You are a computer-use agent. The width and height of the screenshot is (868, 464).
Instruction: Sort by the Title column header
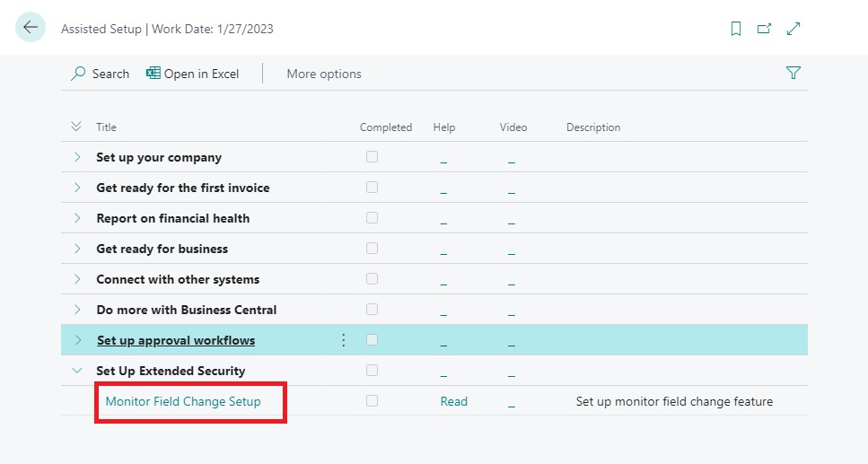pos(107,127)
